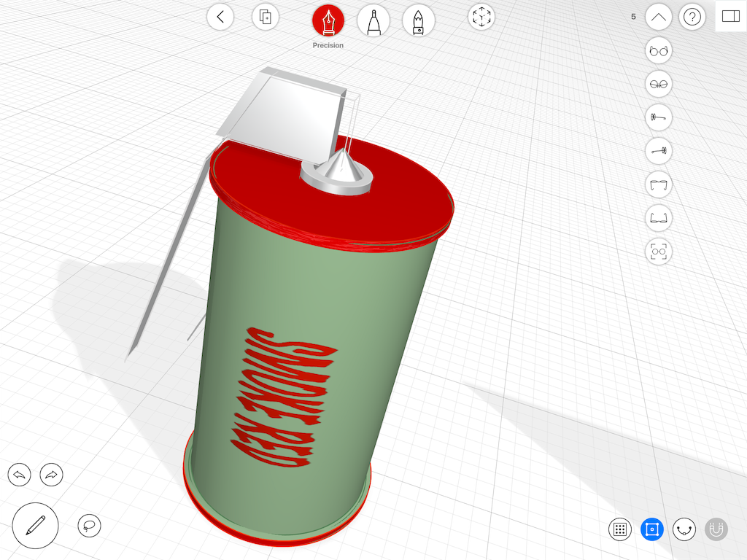
Task: Toggle the side panel icon
Action: pos(731,16)
